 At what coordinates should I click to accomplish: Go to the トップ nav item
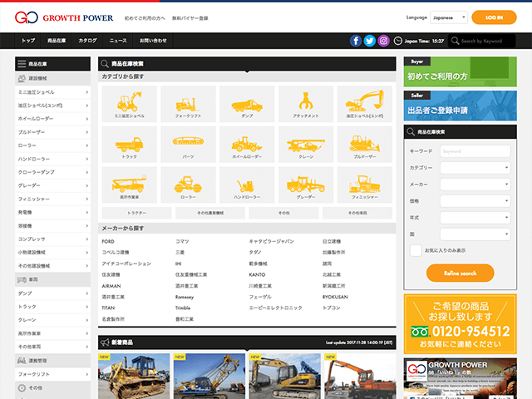click(x=28, y=41)
